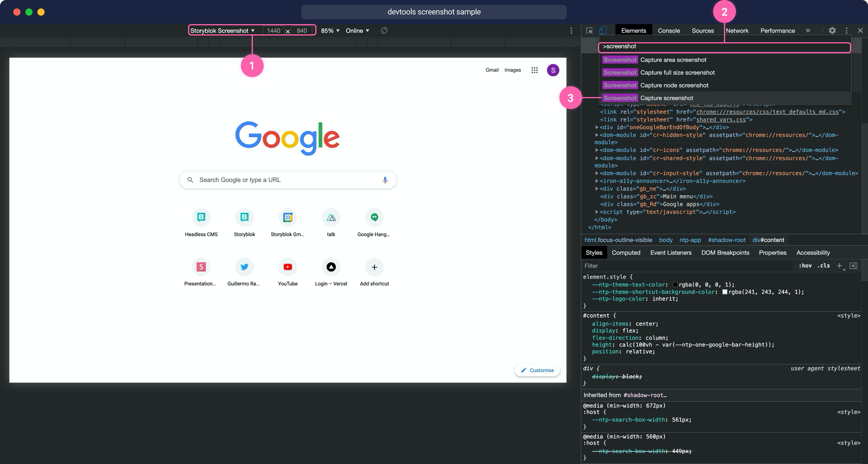Image resolution: width=868 pixels, height=464 pixels.
Task: Expand the cr-icons dom-module node
Action: tap(596, 150)
